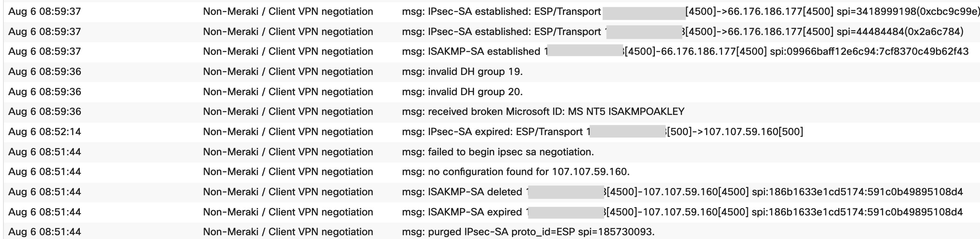980x239 pixels.
Task: Click the event type in the 08:52:14 row
Action: 288,132
